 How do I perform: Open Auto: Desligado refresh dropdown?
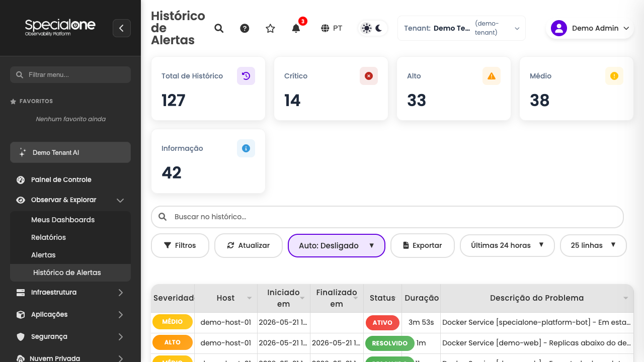[337, 245]
